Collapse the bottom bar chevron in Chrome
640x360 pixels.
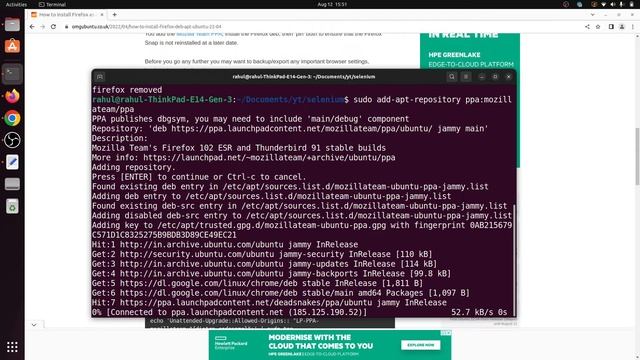[x=34, y=325]
